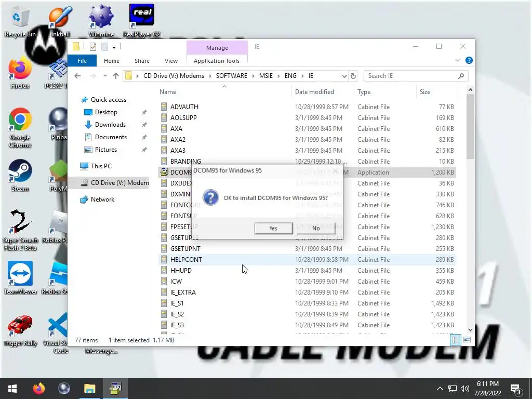The height and width of the screenshot is (399, 532).
Task: Confirm install by clicking Yes
Action: point(273,229)
